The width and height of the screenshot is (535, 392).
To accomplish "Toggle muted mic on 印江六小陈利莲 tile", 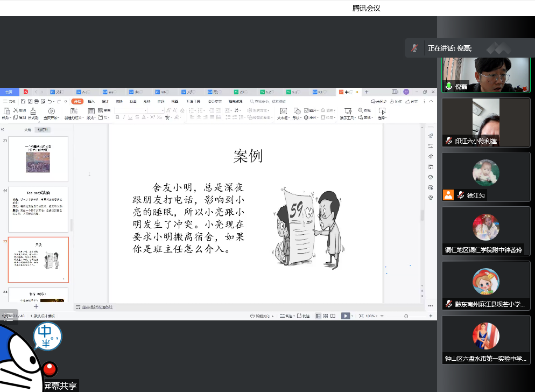I will [449, 141].
